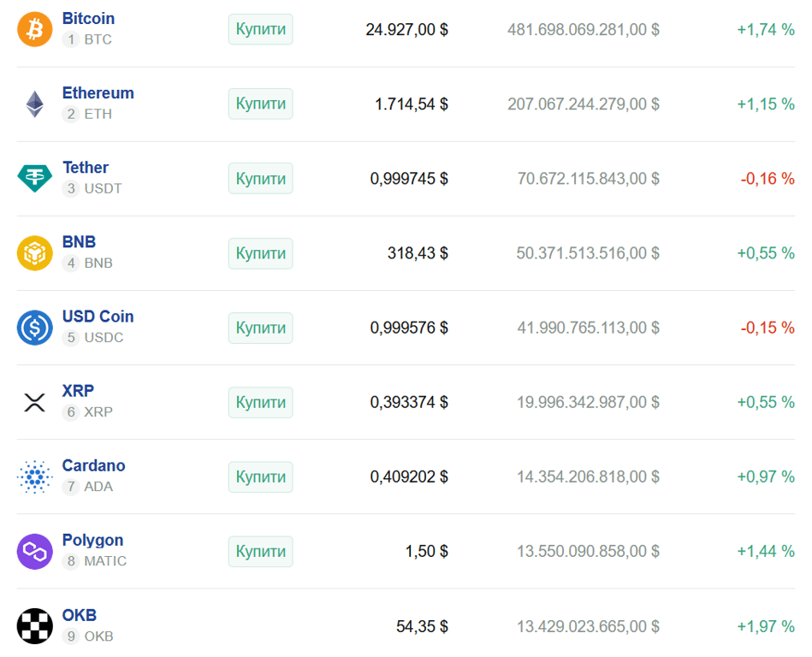The image size is (812, 657).
Task: Click the orange Bitcoin logo icon
Action: pos(35,29)
